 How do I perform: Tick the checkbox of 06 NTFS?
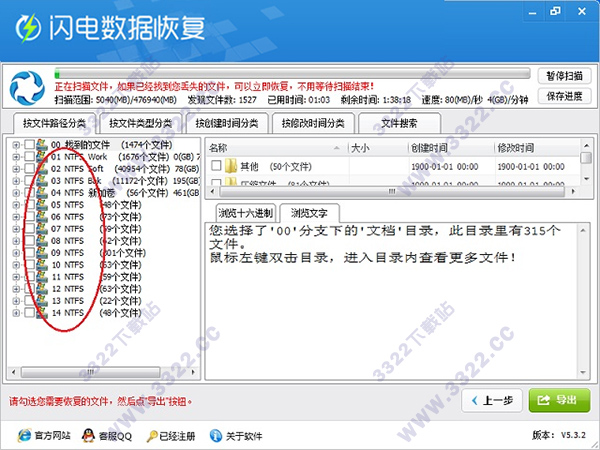[x=29, y=217]
